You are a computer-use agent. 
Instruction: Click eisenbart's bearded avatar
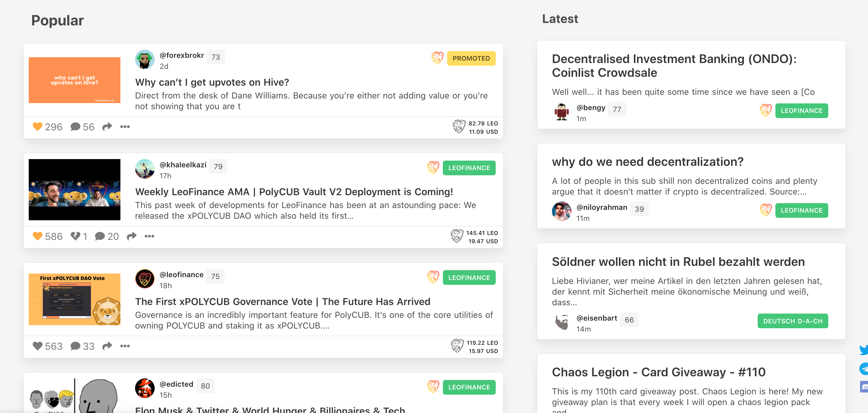pos(561,322)
